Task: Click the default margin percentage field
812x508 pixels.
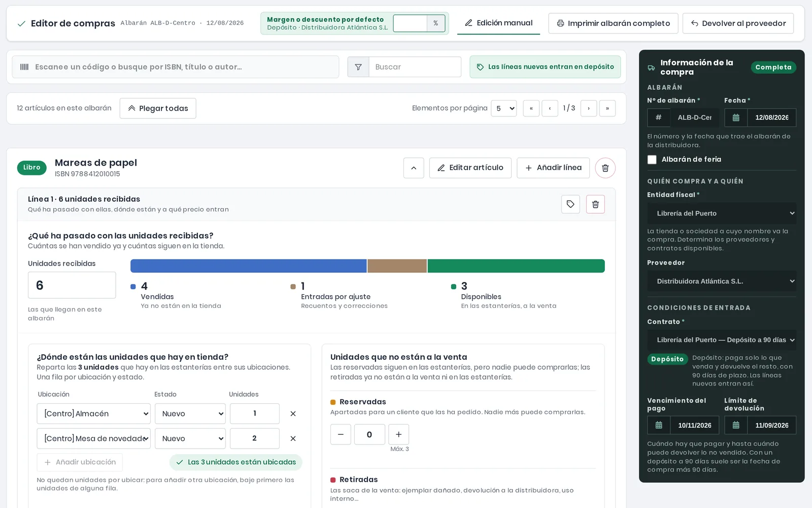Action: [410, 23]
